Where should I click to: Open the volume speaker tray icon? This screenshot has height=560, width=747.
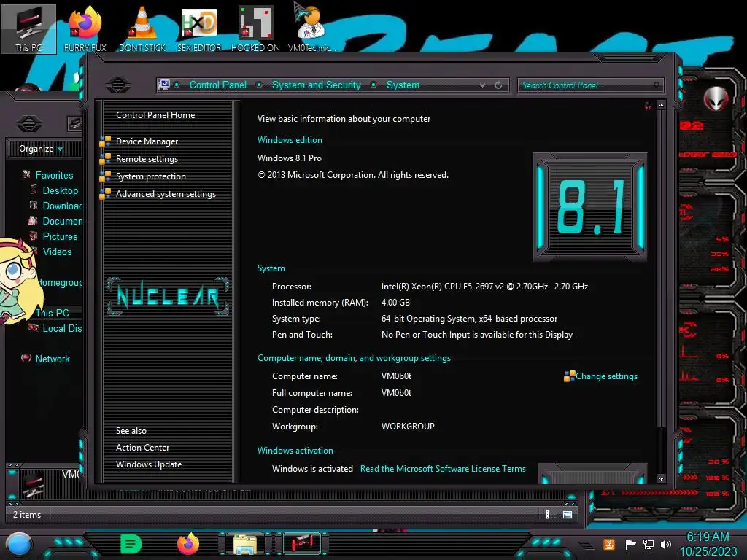[x=666, y=544]
